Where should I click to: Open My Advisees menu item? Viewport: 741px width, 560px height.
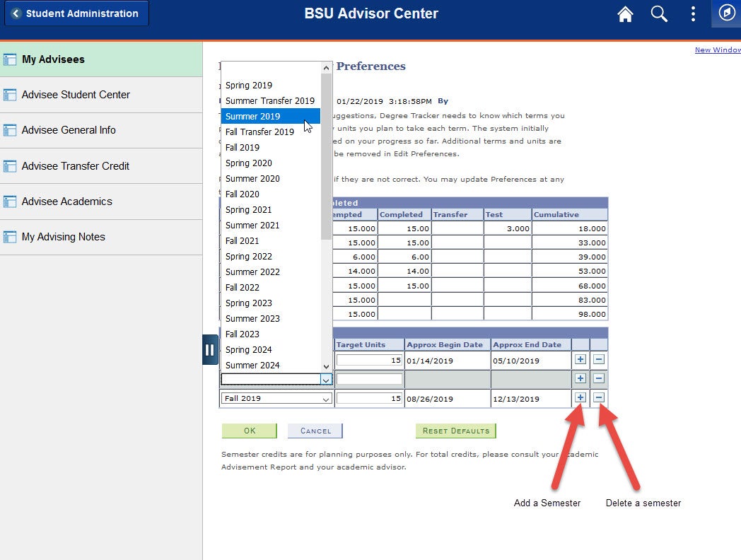pos(101,59)
